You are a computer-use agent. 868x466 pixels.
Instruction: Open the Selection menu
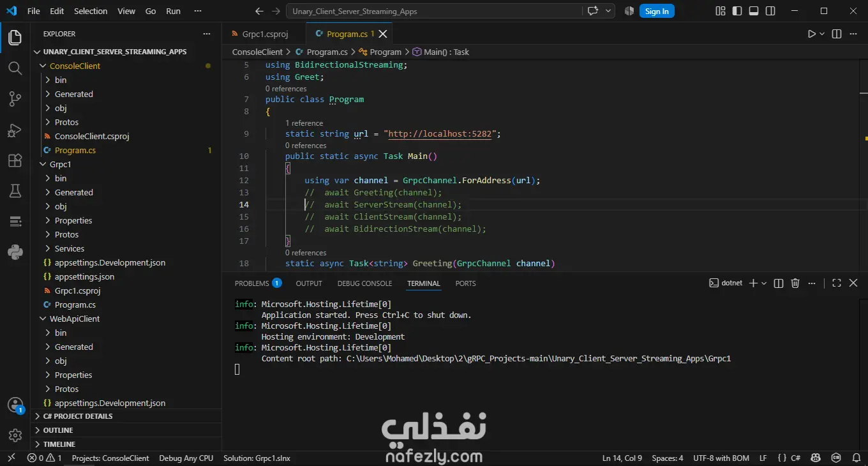[91, 11]
